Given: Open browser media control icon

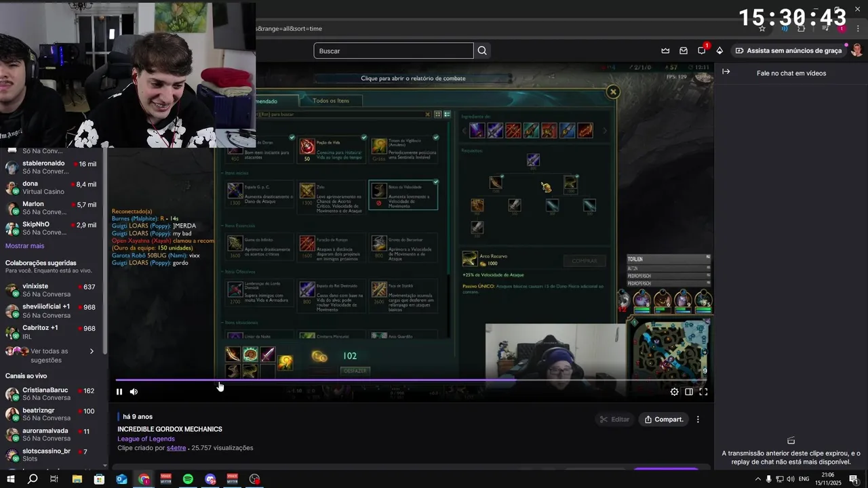Looking at the screenshot, I should click(825, 28).
